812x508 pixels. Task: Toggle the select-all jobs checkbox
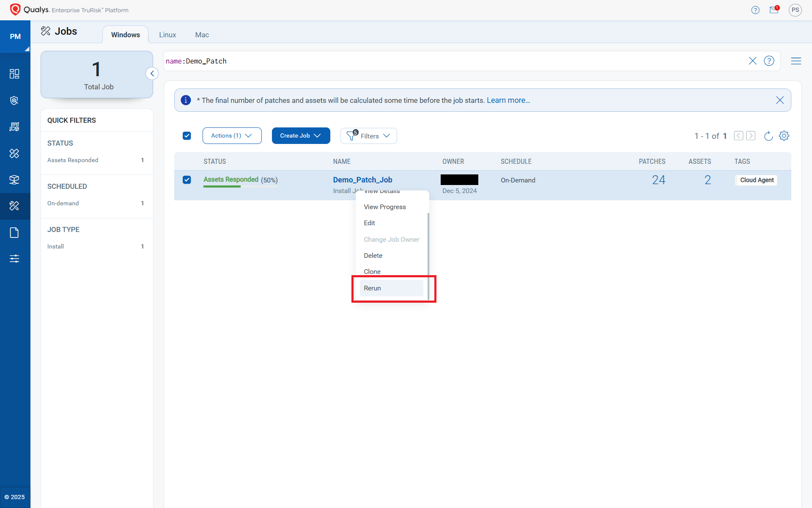coord(187,136)
